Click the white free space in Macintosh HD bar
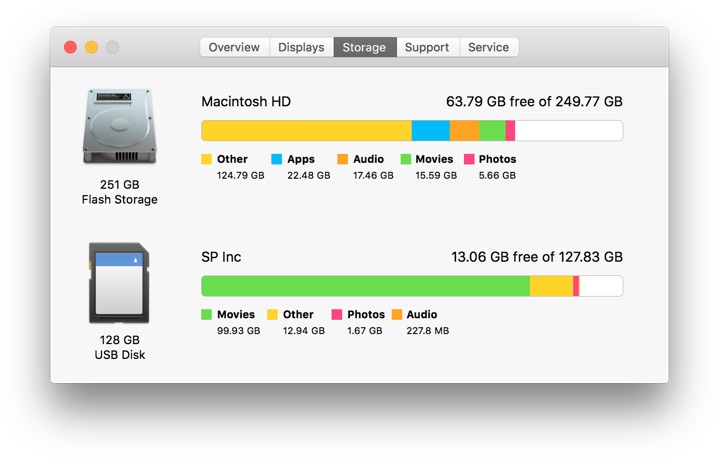The width and height of the screenshot is (719, 461). pos(568,131)
